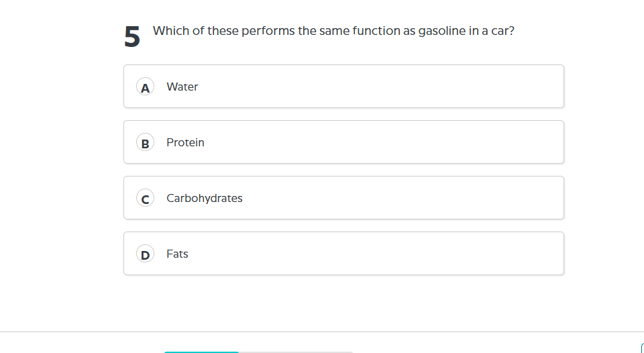
Task: Click the question text about gasoline
Action: [333, 31]
